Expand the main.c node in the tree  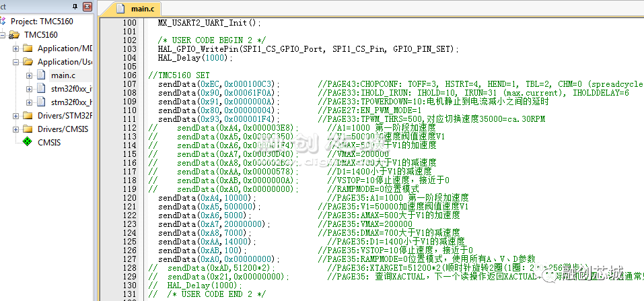[x=29, y=75]
